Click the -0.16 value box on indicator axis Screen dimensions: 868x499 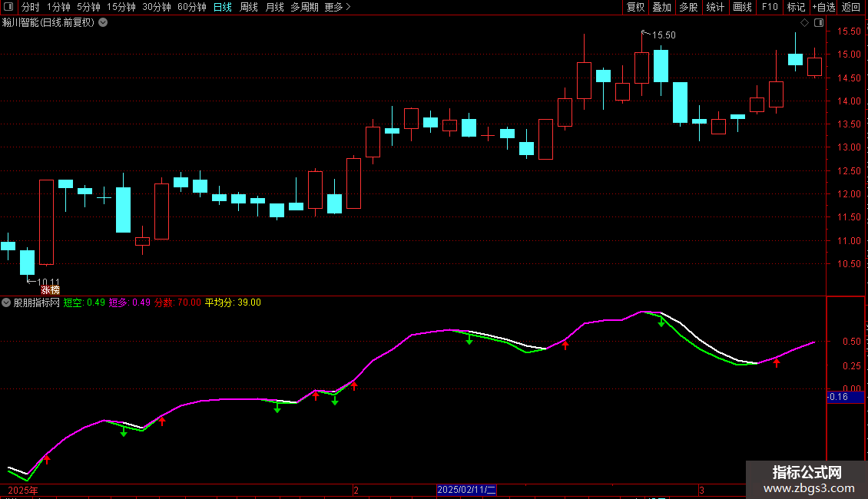[845, 397]
